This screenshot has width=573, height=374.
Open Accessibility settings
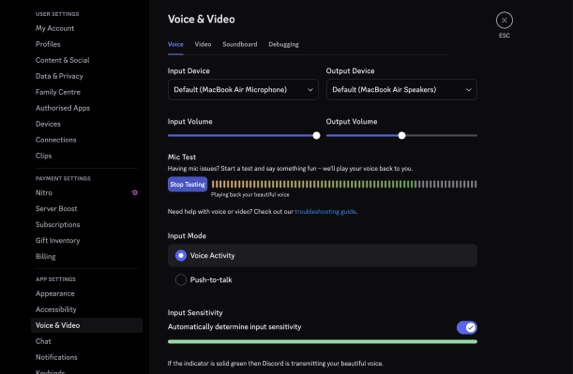(56, 309)
